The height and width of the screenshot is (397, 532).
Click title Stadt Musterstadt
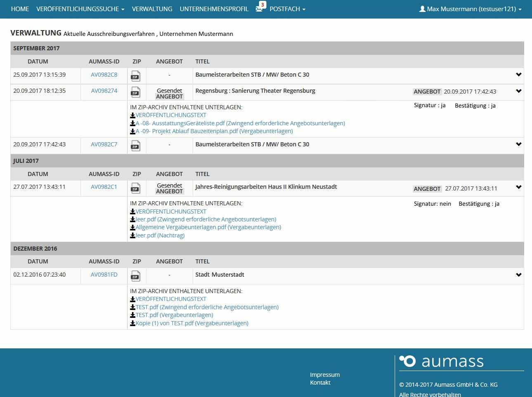pyautogui.click(x=220, y=275)
